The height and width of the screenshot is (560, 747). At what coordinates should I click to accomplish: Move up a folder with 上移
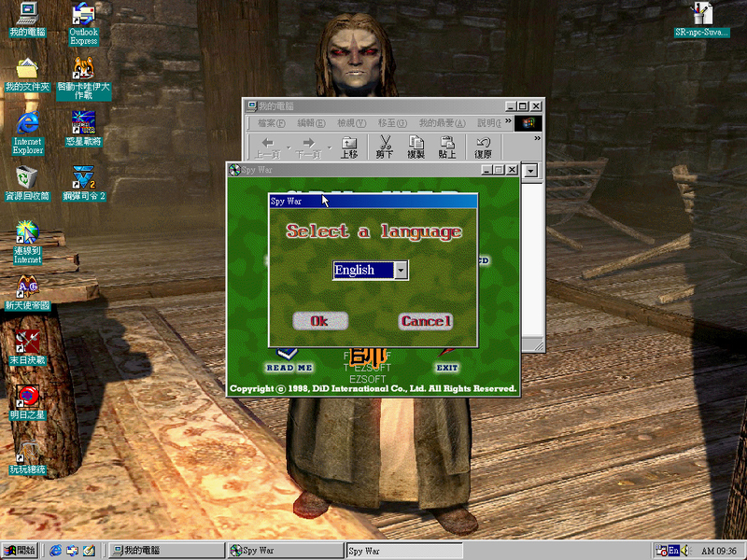(x=349, y=147)
